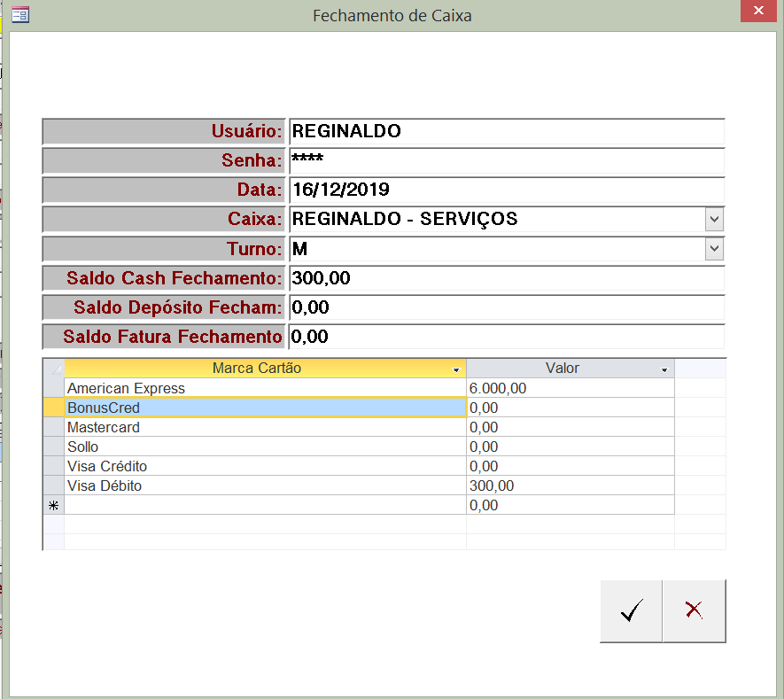This screenshot has width=784, height=699.
Task: Click into the Senha password field
Action: tap(505, 160)
